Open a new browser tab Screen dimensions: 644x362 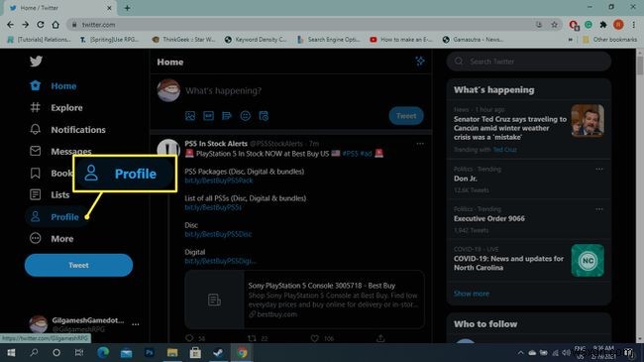(128, 8)
